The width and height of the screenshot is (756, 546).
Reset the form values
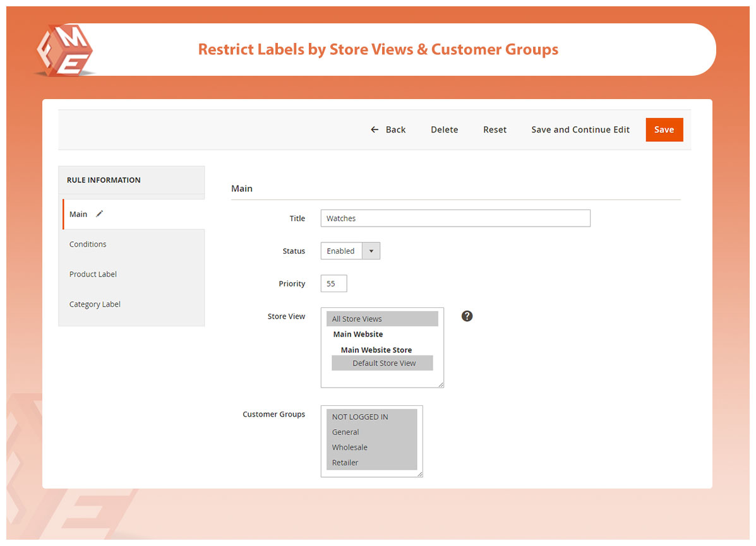click(495, 129)
